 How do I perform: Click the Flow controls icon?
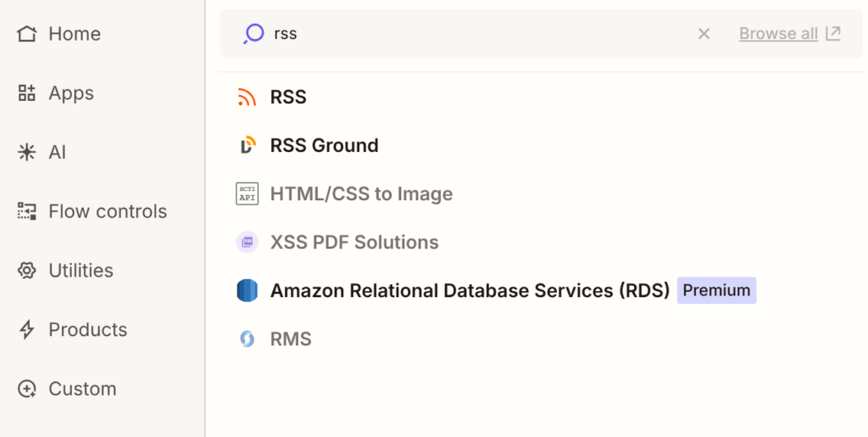[x=26, y=211]
